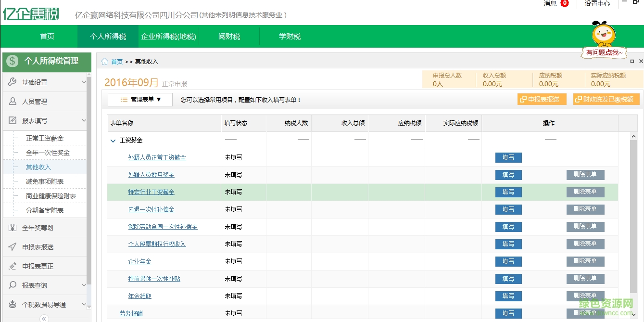Image resolution: width=644 pixels, height=322 pixels.
Task: Collapse the left sidebar with double-arrow
Action: point(44,318)
